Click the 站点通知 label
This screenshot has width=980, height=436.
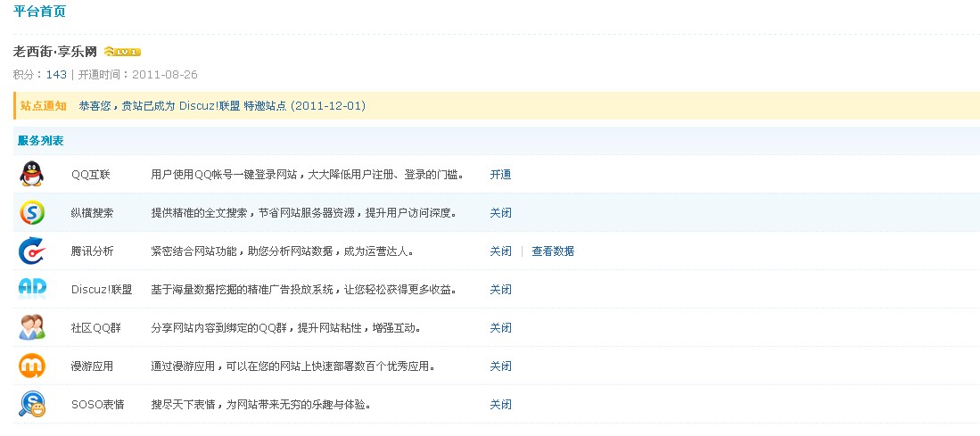44,105
